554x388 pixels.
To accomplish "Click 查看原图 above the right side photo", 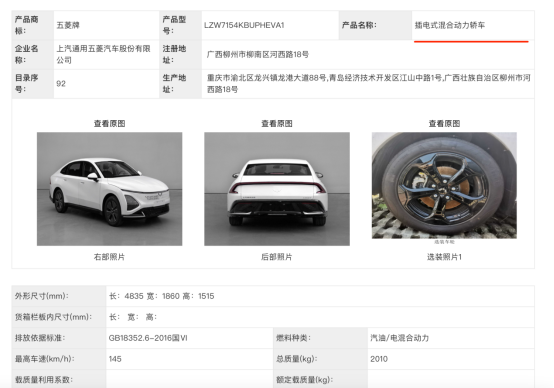I will pyautogui.click(x=110, y=124).
